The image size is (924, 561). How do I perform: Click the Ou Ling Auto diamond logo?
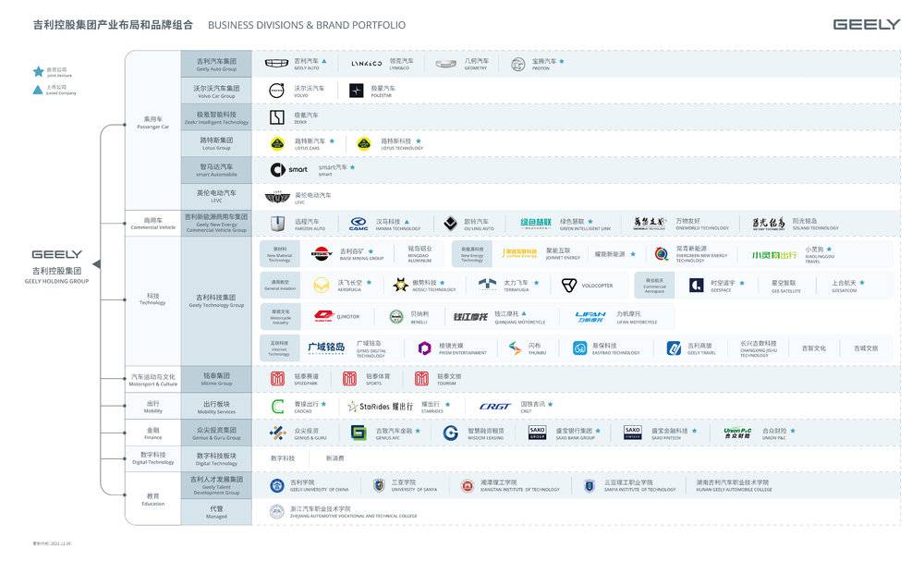[451, 224]
